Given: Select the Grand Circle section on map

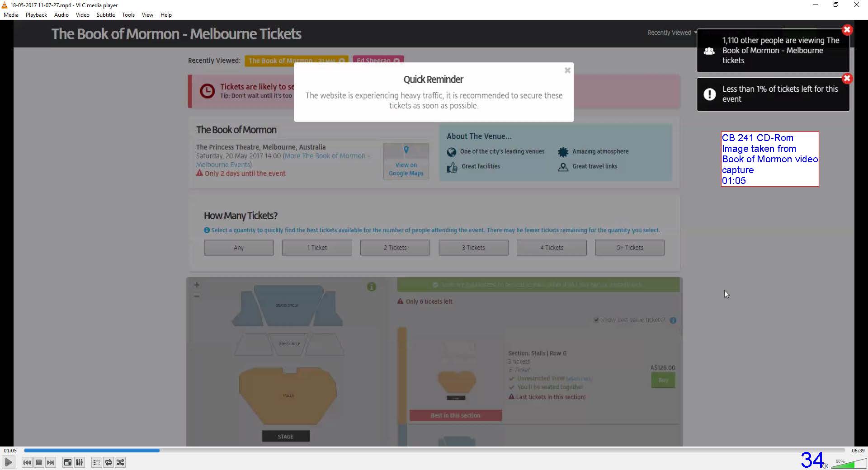Looking at the screenshot, I should (287, 305).
